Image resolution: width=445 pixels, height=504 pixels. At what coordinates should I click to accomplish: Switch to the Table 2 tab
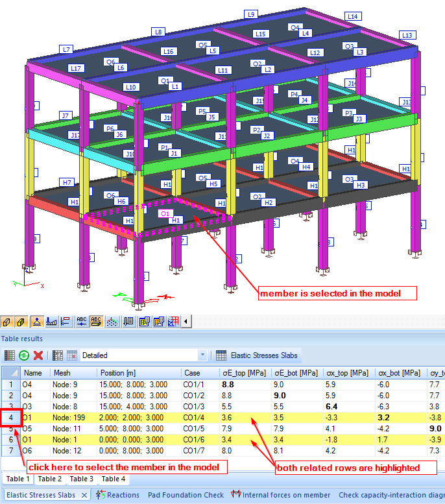click(x=50, y=479)
